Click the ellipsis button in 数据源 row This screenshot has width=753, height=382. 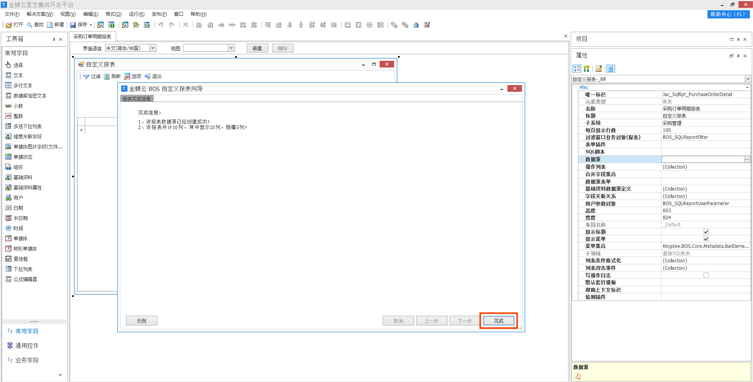(x=747, y=159)
